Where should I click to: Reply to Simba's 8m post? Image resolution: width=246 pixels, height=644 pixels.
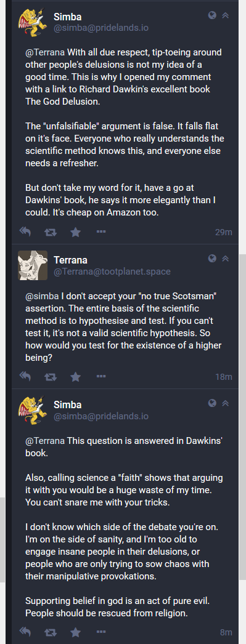click(25, 631)
